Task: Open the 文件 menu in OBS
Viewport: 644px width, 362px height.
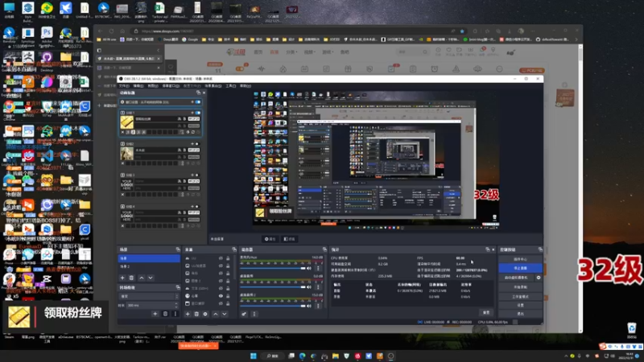Action: click(124, 86)
